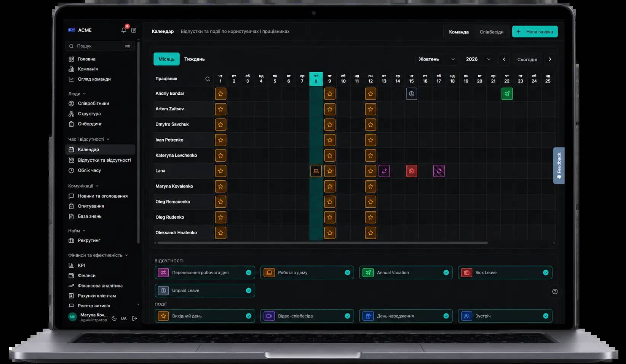Toggle Unpaid Leave filter
Viewport: 626px width, 364px height.
coord(205,290)
